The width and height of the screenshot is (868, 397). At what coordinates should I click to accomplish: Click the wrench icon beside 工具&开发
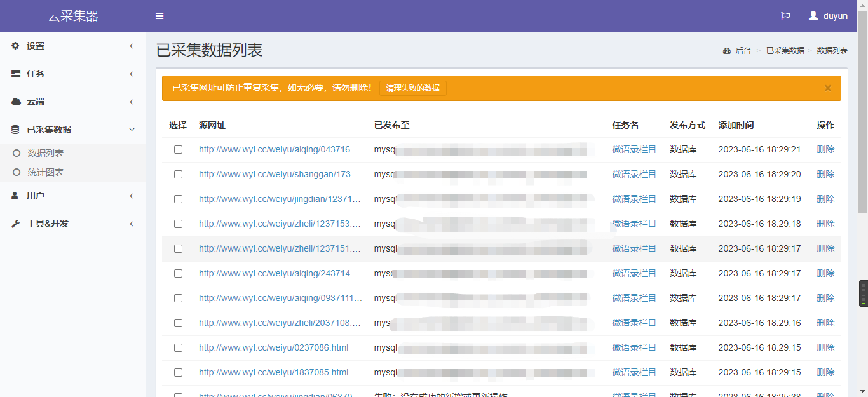click(x=16, y=224)
